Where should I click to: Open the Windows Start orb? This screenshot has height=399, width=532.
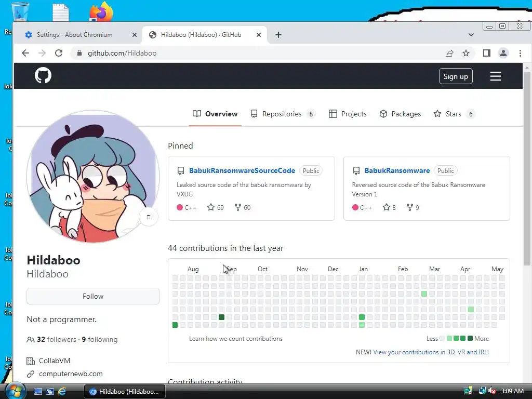tap(15, 391)
